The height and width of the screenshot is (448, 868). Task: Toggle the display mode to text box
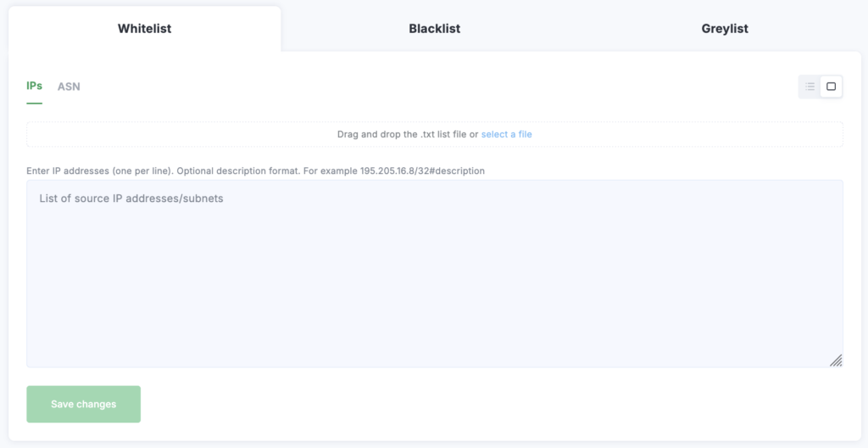click(832, 87)
